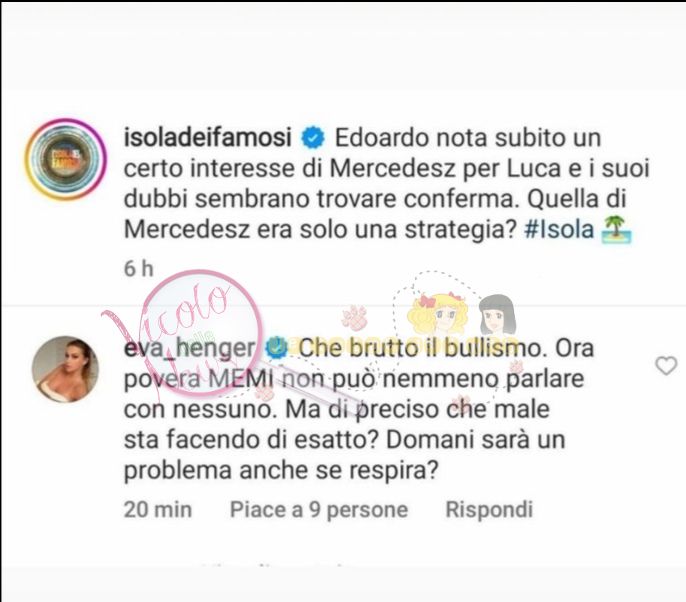Tap the palm tree island emoji

617,231
